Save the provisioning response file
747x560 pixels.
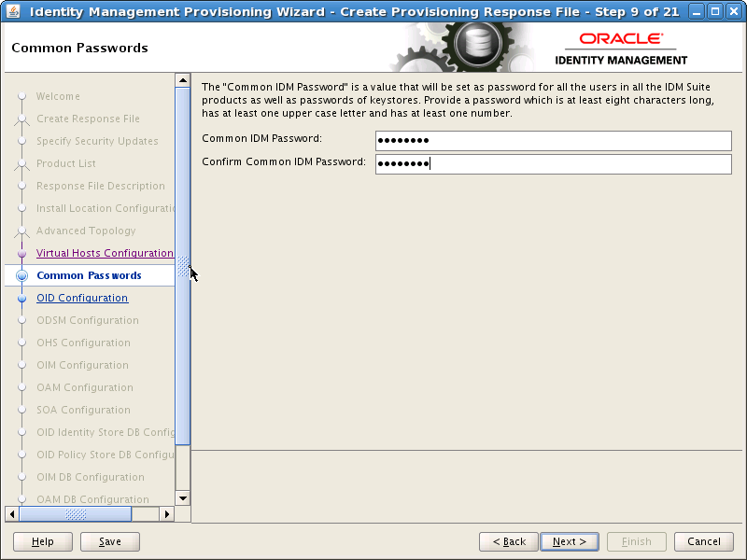pyautogui.click(x=109, y=541)
